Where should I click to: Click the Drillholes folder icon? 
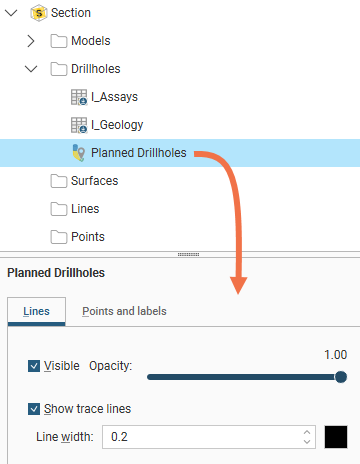(59, 69)
